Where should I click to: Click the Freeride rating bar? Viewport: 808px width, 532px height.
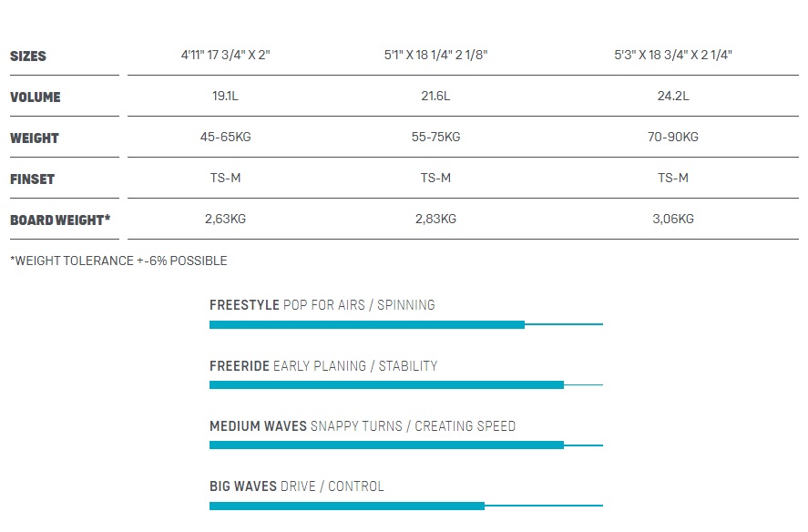click(x=406, y=385)
